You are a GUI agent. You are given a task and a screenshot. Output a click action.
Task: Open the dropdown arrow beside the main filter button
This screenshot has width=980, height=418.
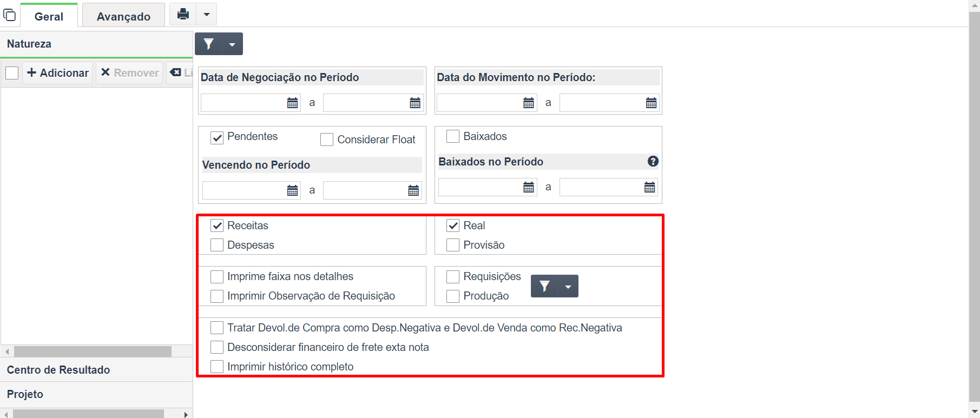(232, 44)
